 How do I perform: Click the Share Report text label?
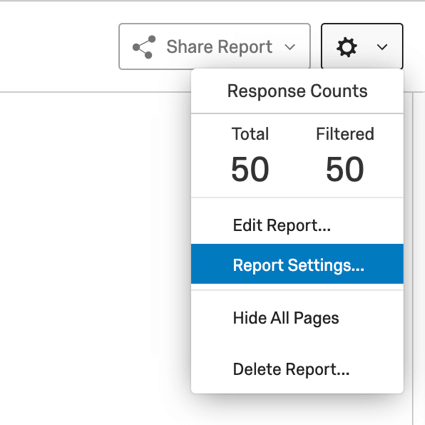[x=219, y=47]
